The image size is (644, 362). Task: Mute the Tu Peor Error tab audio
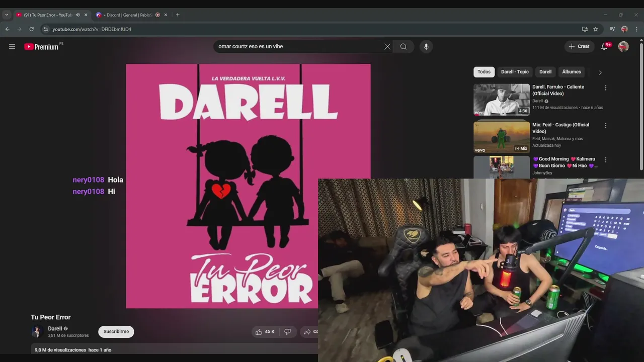click(77, 15)
